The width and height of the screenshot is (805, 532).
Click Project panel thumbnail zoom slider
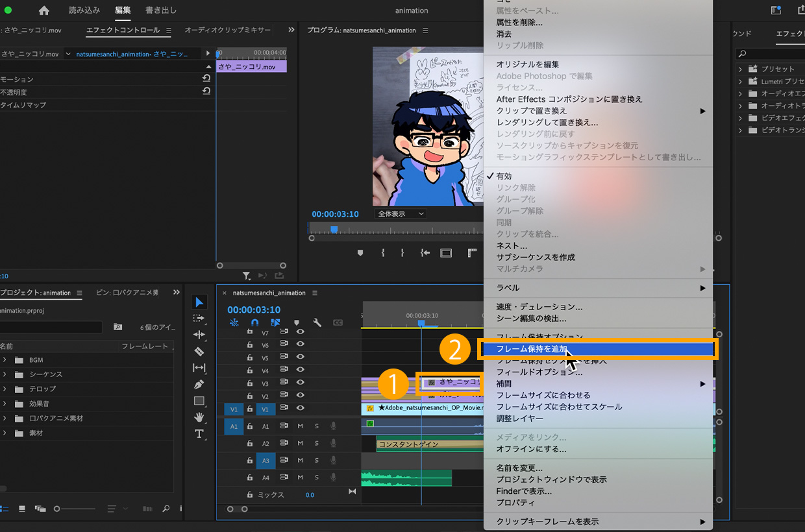(73, 509)
